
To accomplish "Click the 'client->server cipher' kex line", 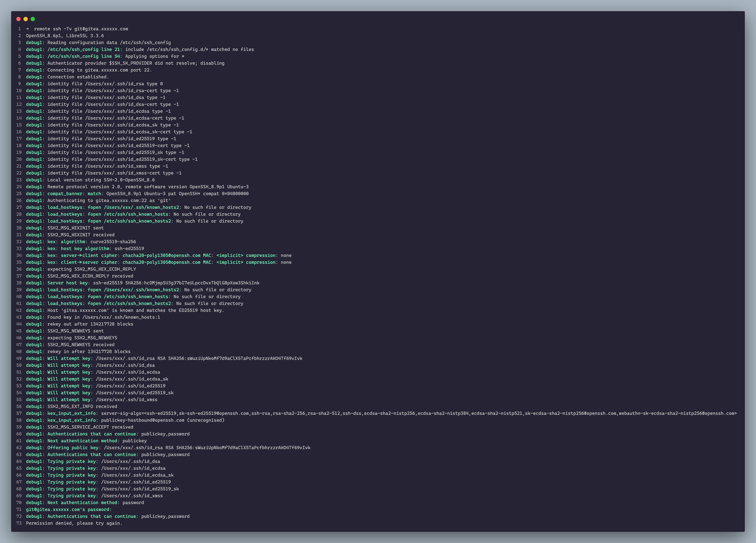I will point(159,262).
